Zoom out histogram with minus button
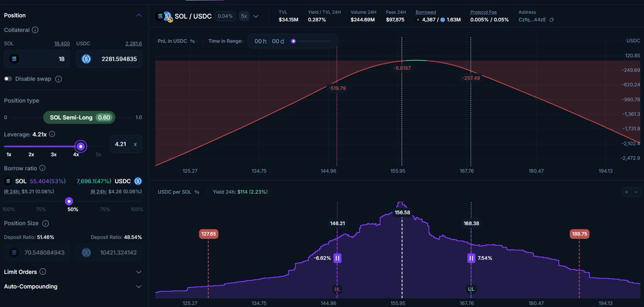The image size is (644, 307). tap(636, 192)
